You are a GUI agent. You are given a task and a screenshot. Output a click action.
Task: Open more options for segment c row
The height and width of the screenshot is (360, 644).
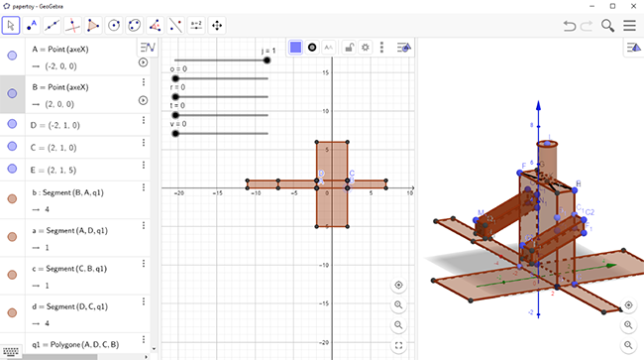point(144,264)
